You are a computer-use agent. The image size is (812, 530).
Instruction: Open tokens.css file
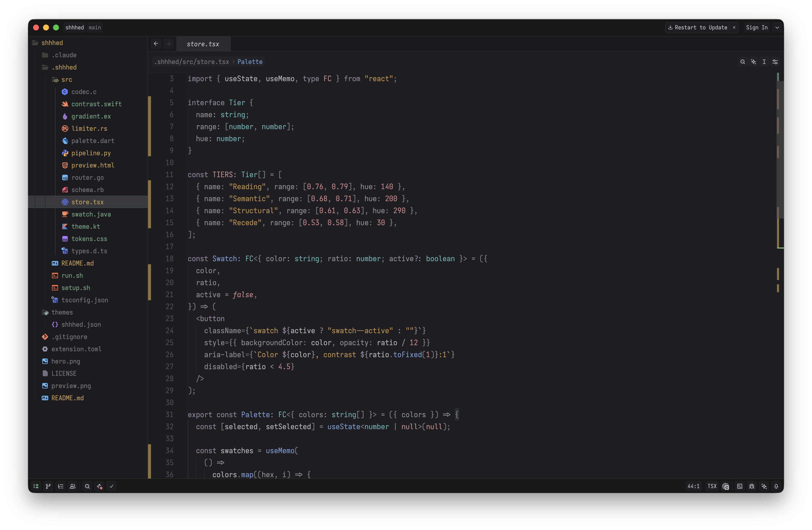[88, 239]
